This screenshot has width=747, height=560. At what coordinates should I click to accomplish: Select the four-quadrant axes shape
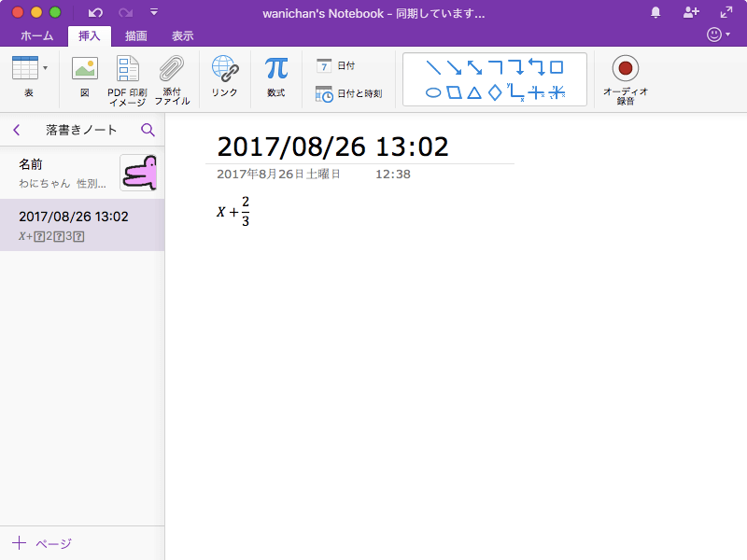click(x=536, y=92)
